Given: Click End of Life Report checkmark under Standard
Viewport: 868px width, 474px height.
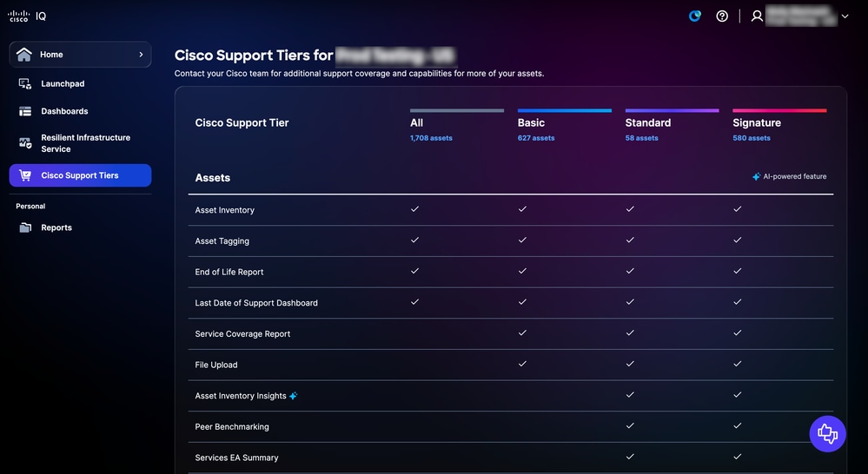Looking at the screenshot, I should 629,271.
